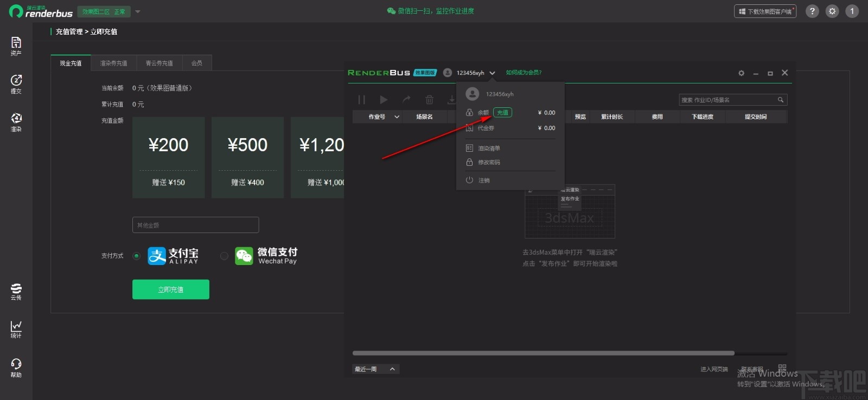The height and width of the screenshot is (400, 868).
Task: Click the 费用 column header
Action: click(x=658, y=117)
